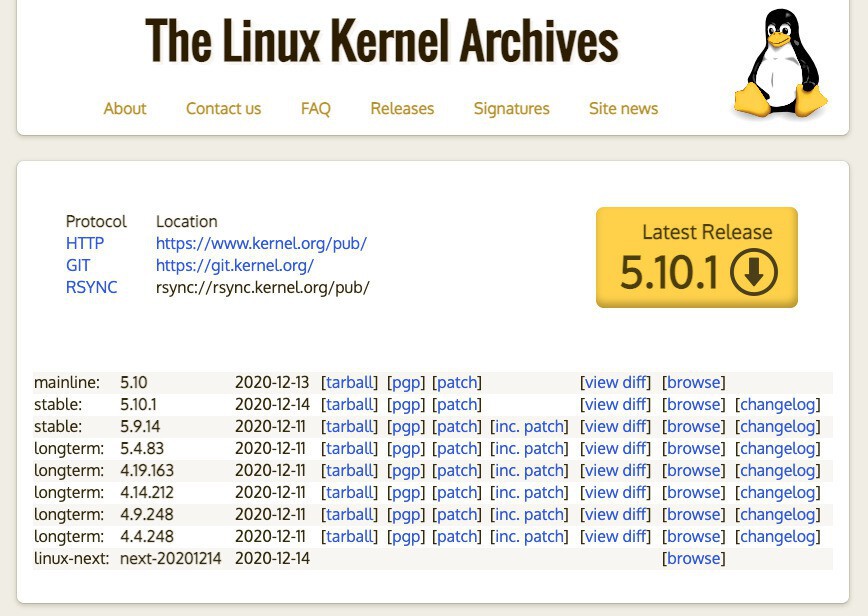Open changelog for longterm 4.4.248

(x=778, y=537)
